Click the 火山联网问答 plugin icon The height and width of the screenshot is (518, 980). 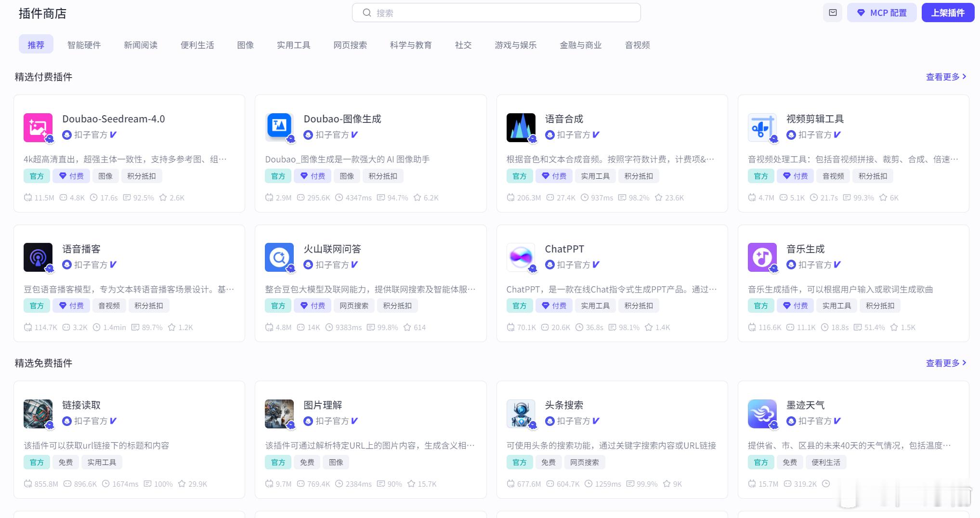point(279,257)
